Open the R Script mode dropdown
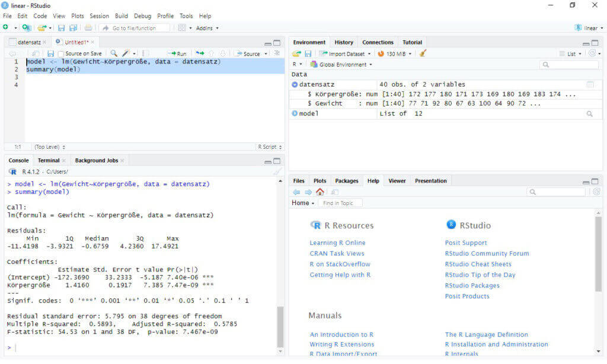The height and width of the screenshot is (364, 607). click(266, 146)
